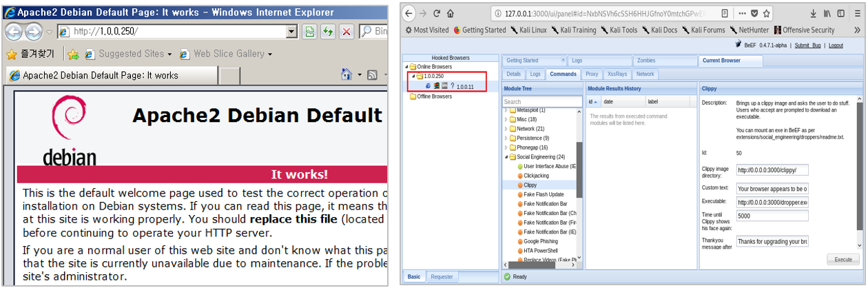Sort results by id column header
The height and width of the screenshot is (288, 868).
[x=592, y=101]
